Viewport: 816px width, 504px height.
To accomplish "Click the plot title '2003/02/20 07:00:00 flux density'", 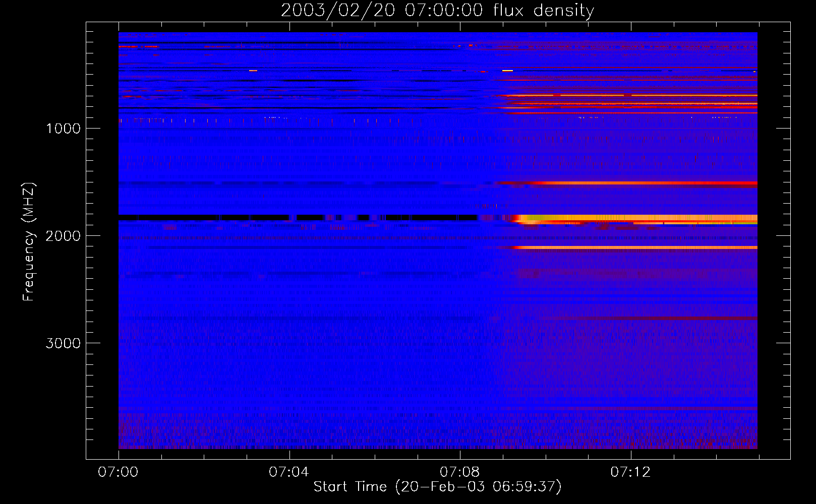I will pos(437,10).
